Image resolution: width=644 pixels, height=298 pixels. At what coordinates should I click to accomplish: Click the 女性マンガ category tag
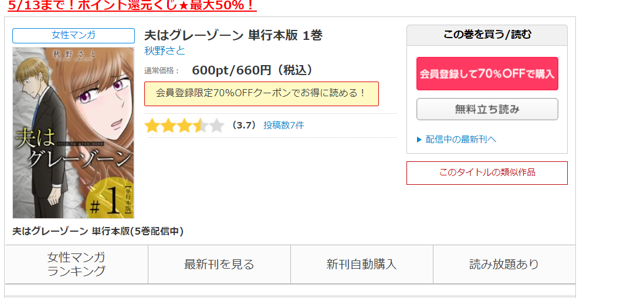pyautogui.click(x=73, y=36)
